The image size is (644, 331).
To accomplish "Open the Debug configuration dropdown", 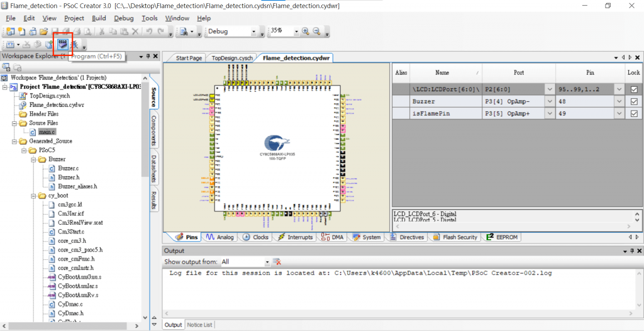I will pyautogui.click(x=253, y=31).
